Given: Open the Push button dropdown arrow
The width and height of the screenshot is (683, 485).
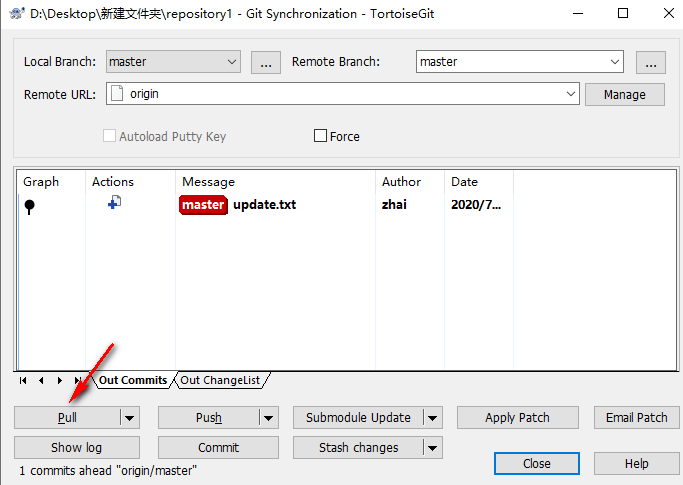Looking at the screenshot, I should point(268,417).
